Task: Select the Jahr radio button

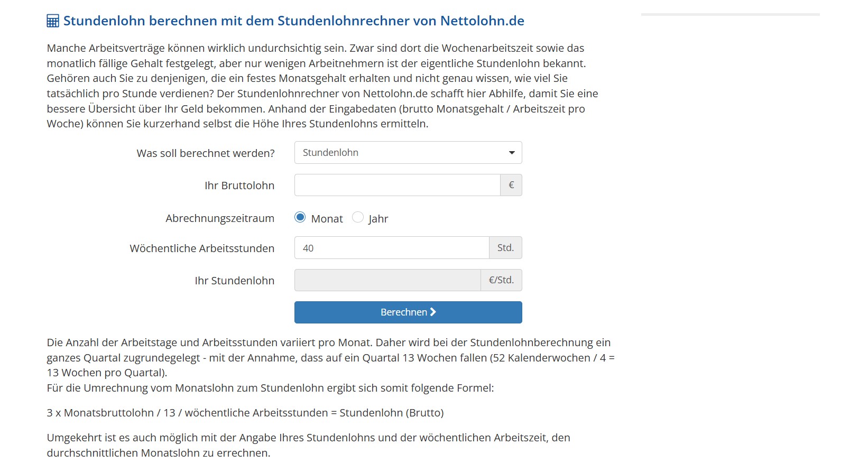Action: coord(358,217)
